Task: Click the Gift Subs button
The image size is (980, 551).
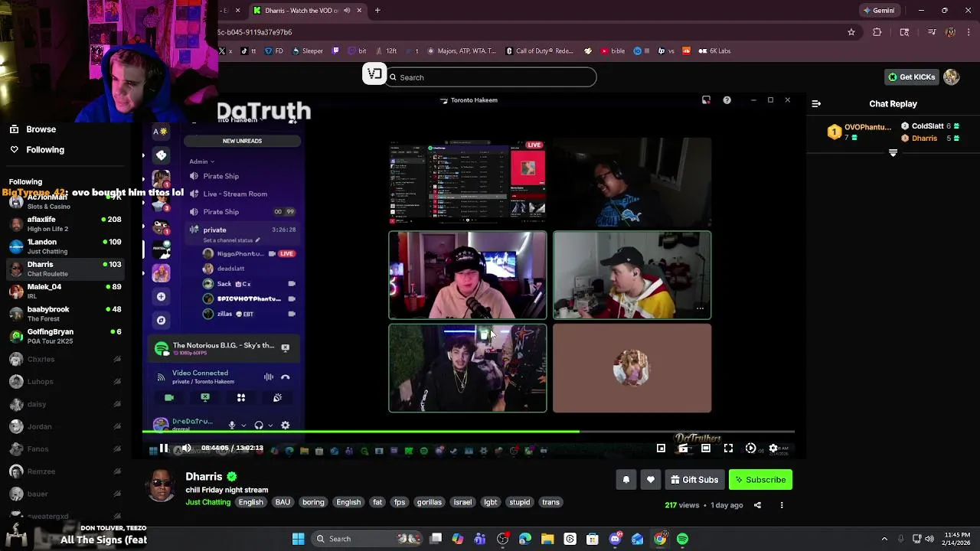Action: 694,480
